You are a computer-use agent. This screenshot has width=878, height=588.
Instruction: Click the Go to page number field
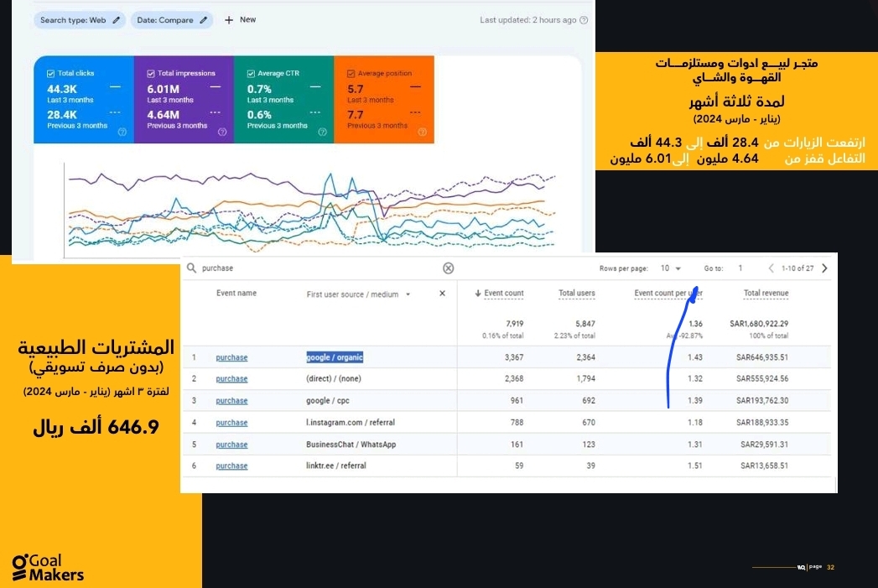[x=740, y=268]
